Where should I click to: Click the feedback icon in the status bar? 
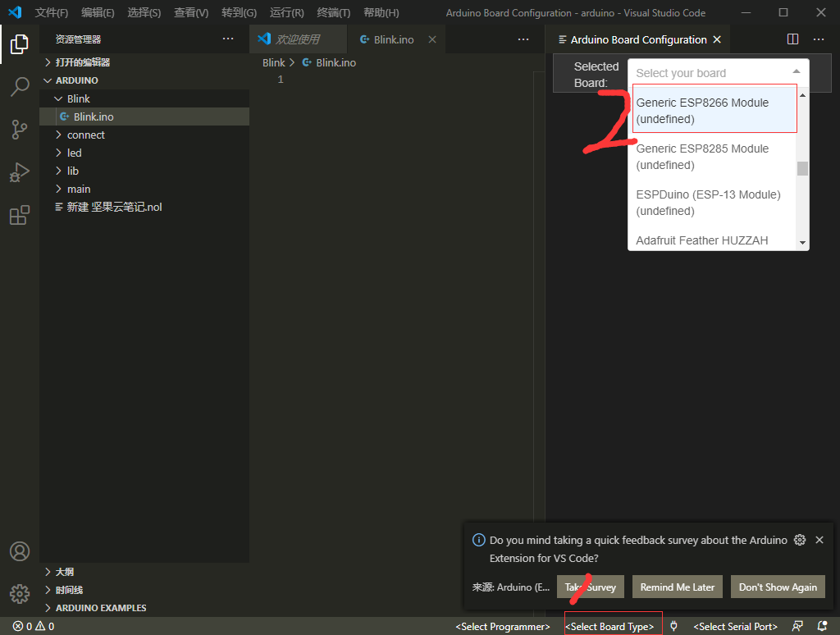(797, 626)
